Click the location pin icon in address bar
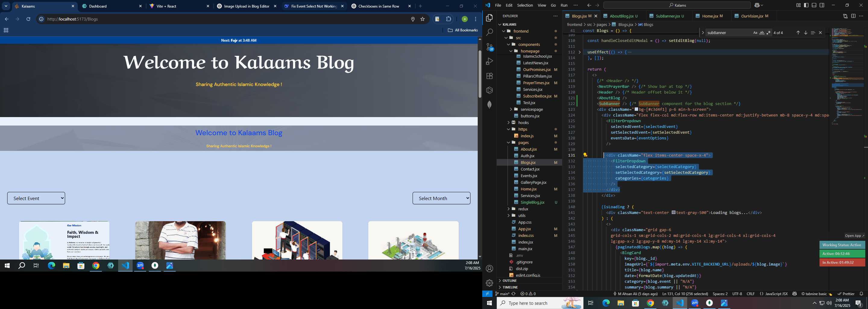Viewport: 868px width, 309px height. click(413, 19)
